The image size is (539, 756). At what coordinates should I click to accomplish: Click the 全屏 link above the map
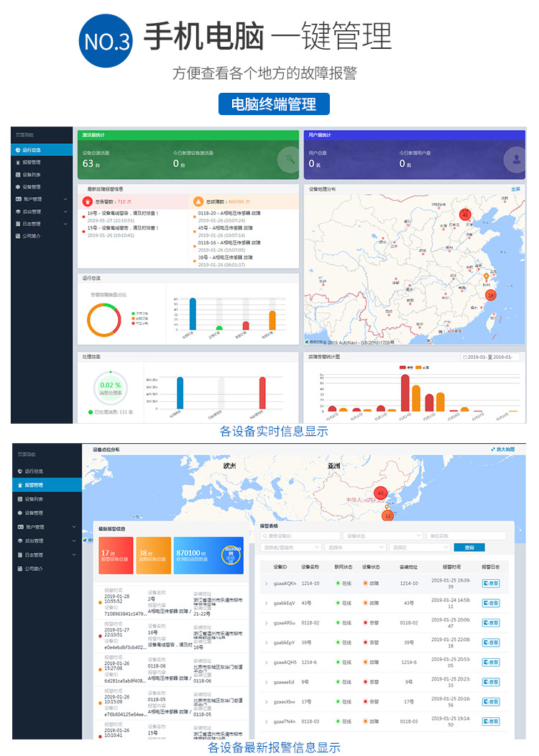click(515, 189)
